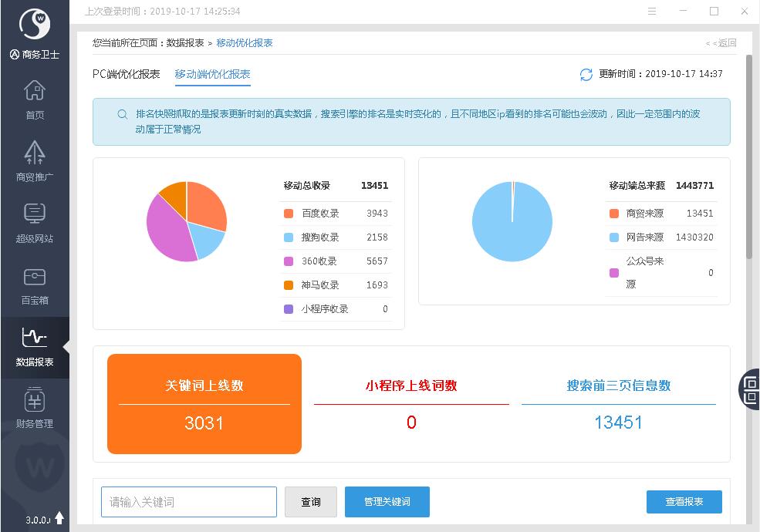760x532 pixels.
Task: Click the 管理关键词 button
Action: point(387,502)
